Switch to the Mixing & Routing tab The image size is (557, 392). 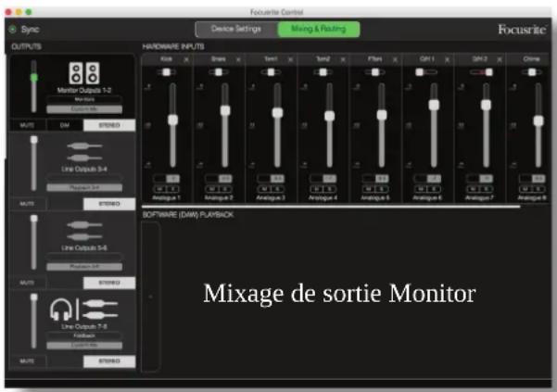point(319,29)
